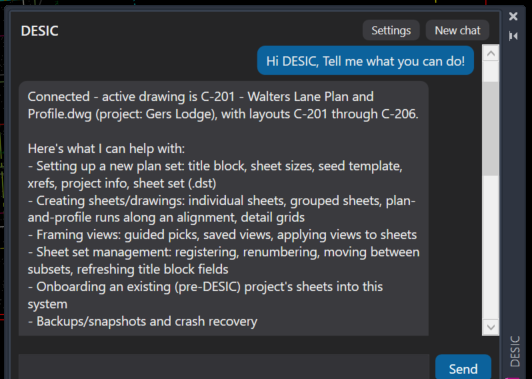
Task: Click the 'Setting up a new plan set' line
Action: [x=215, y=166]
